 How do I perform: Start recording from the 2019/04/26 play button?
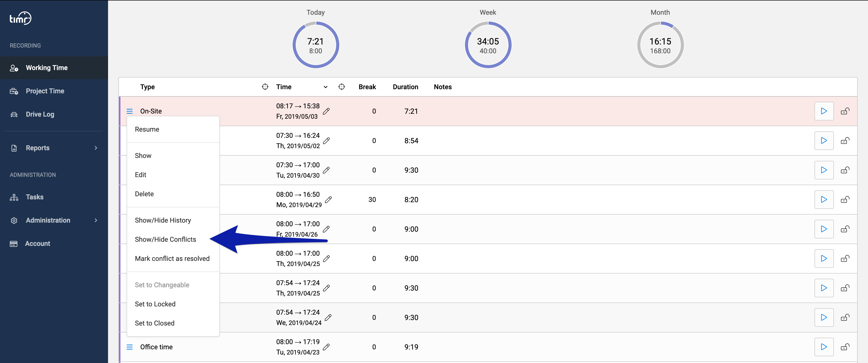click(824, 229)
